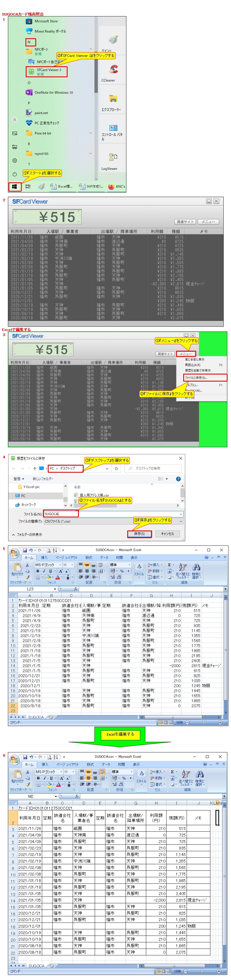231x980 pixels.
Task: Open the power options icon in Start menu
Action: click(14, 174)
